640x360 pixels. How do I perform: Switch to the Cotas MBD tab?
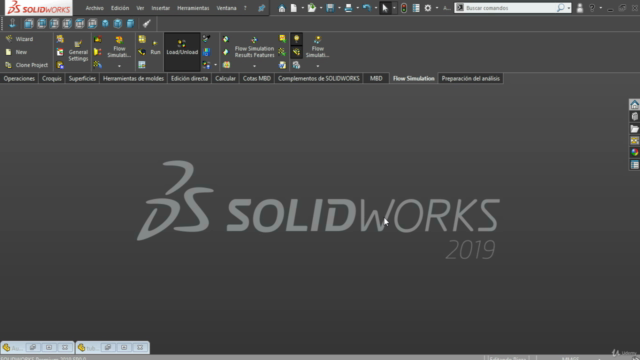pos(257,78)
